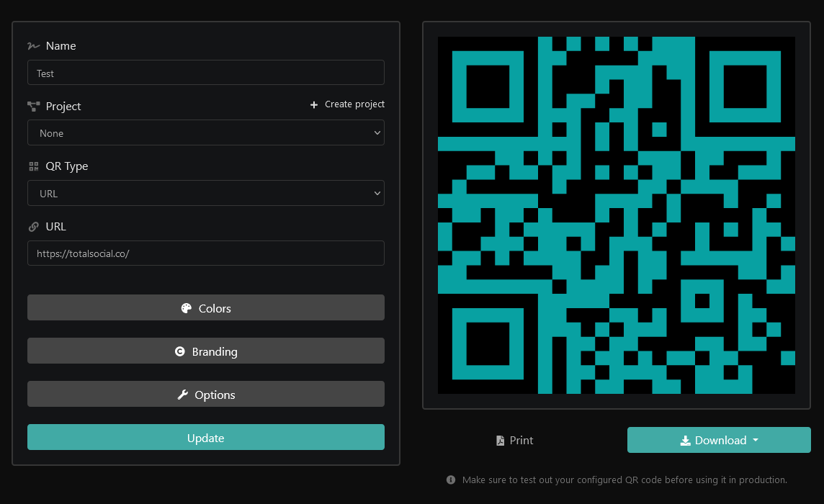Click the Print link

(x=521, y=441)
